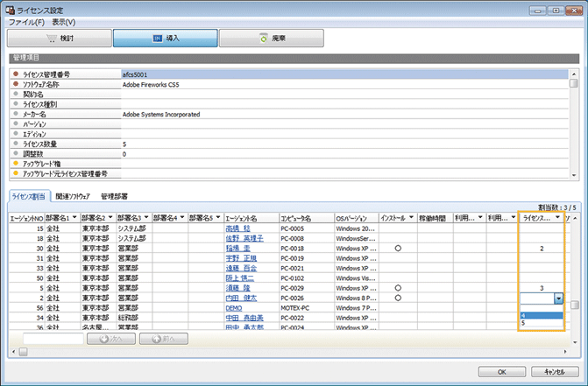Click the アップグレード元ライセンス管理番号 row label
Screen dimensions: 588x386
coord(65,173)
